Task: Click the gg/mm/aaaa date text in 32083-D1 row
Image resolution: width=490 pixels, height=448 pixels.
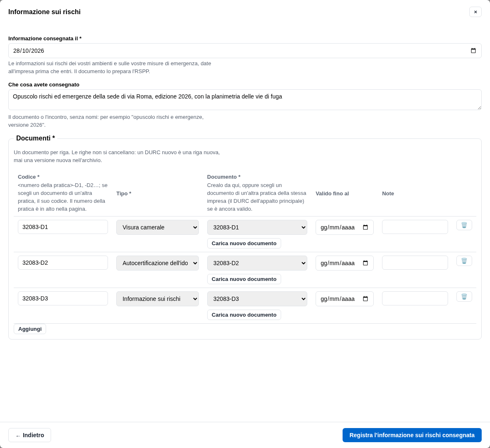Action: [338, 227]
